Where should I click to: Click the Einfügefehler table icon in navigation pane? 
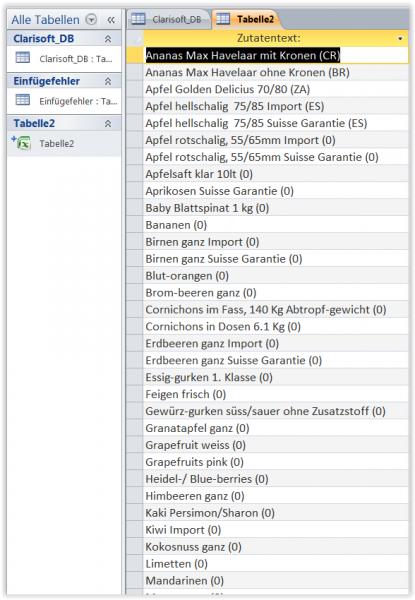pos(23,100)
